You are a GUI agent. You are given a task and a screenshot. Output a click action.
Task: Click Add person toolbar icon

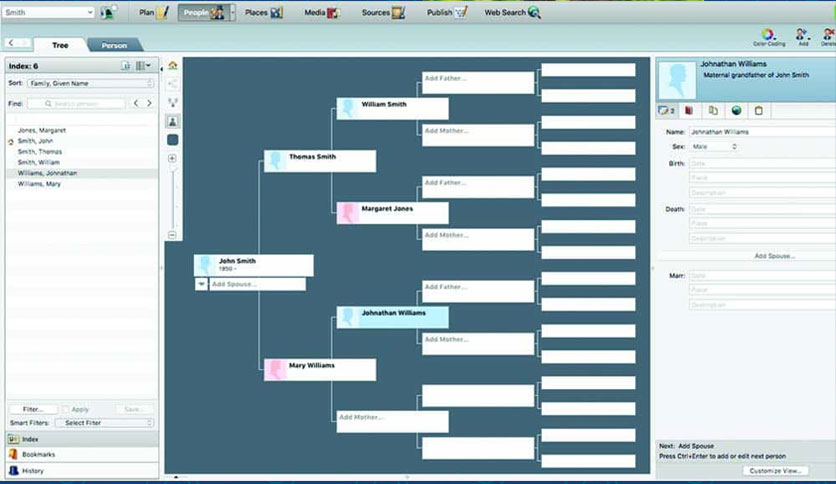[802, 37]
